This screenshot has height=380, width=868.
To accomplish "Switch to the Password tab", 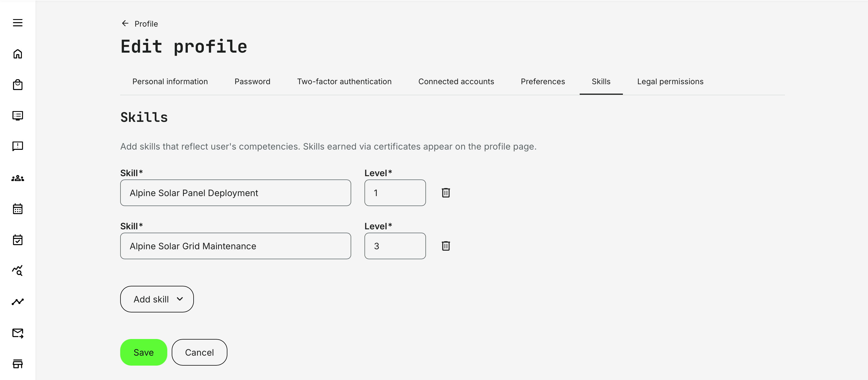I will coord(252,81).
